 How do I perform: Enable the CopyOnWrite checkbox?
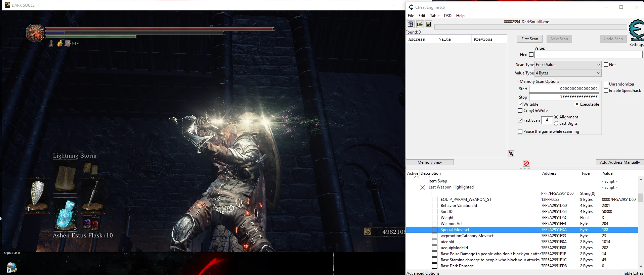click(x=520, y=111)
